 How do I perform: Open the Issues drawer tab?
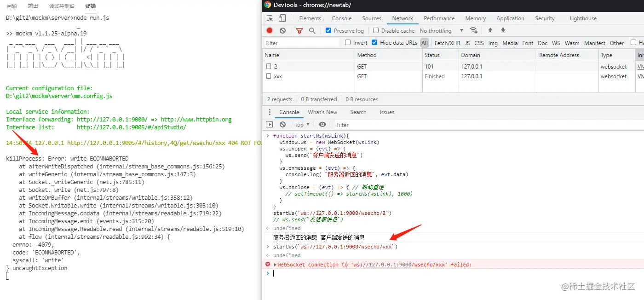[387, 112]
